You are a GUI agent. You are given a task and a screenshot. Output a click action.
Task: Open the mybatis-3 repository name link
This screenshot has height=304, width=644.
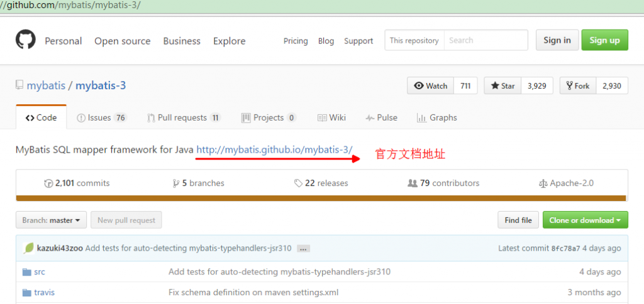click(101, 86)
